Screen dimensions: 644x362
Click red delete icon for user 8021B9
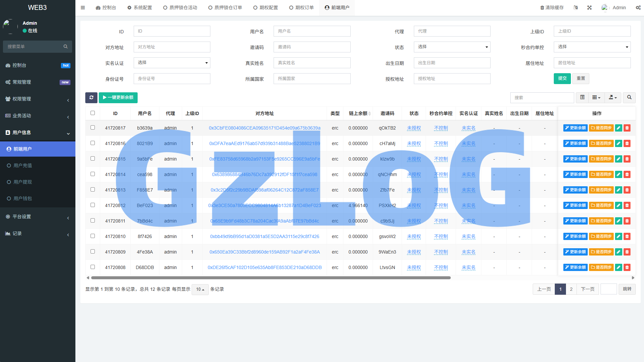(x=627, y=143)
